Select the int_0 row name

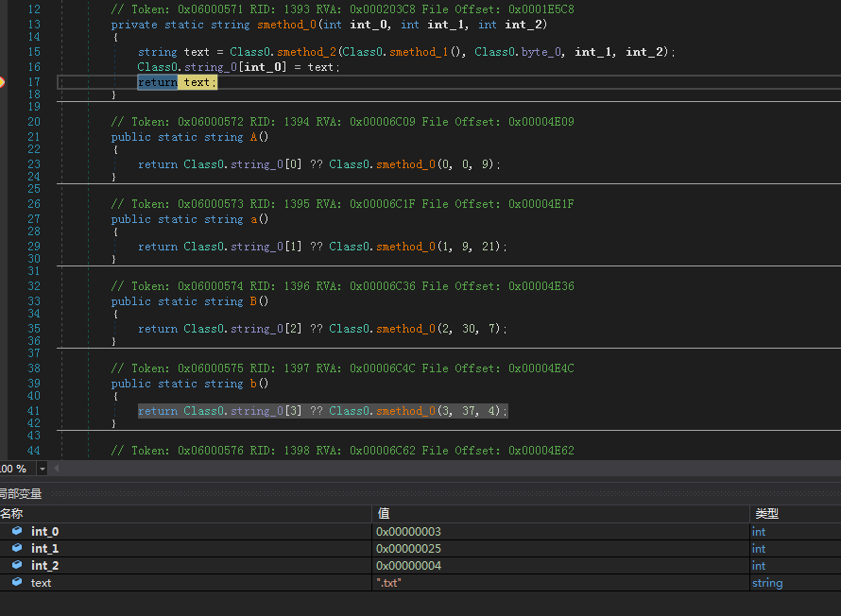point(45,531)
